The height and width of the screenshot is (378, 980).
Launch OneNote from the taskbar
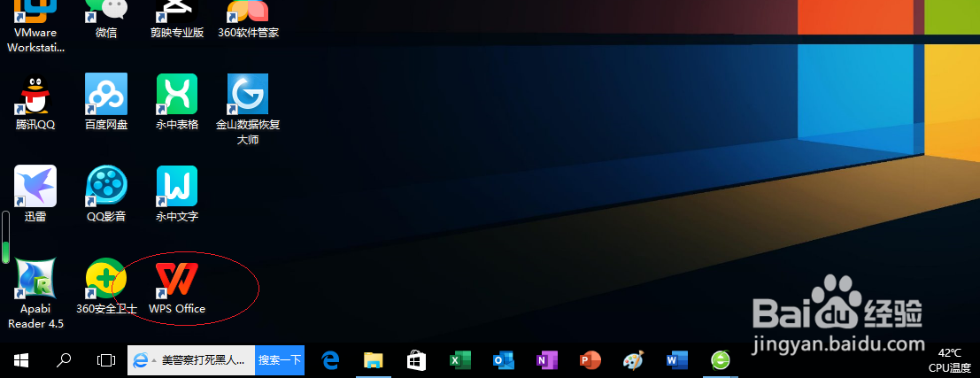[x=546, y=360]
